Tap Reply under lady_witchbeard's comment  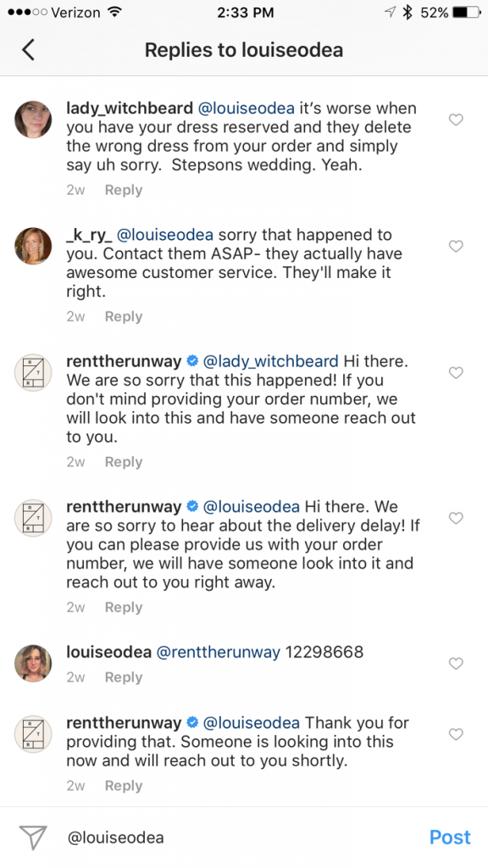point(123,189)
